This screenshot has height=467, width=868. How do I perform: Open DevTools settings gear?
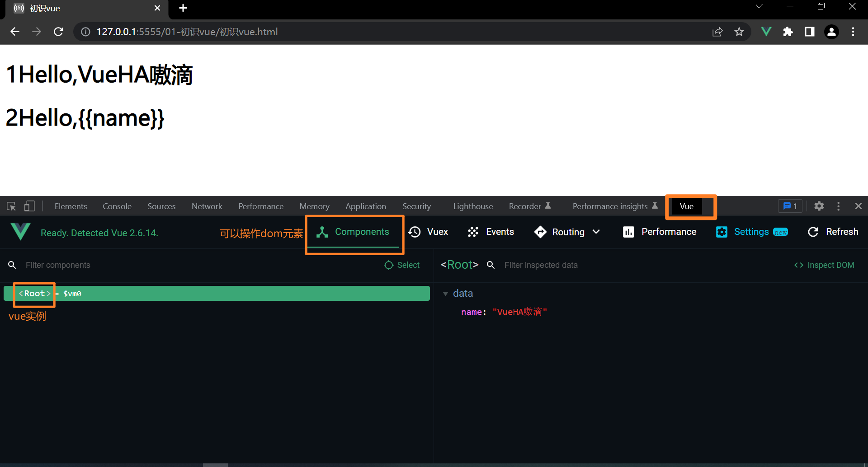point(819,206)
